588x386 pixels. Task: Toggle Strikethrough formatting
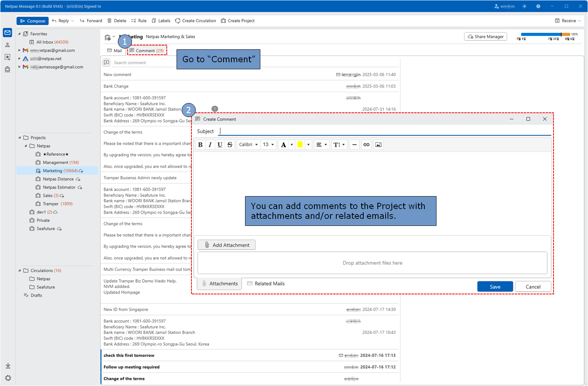[x=230, y=144]
